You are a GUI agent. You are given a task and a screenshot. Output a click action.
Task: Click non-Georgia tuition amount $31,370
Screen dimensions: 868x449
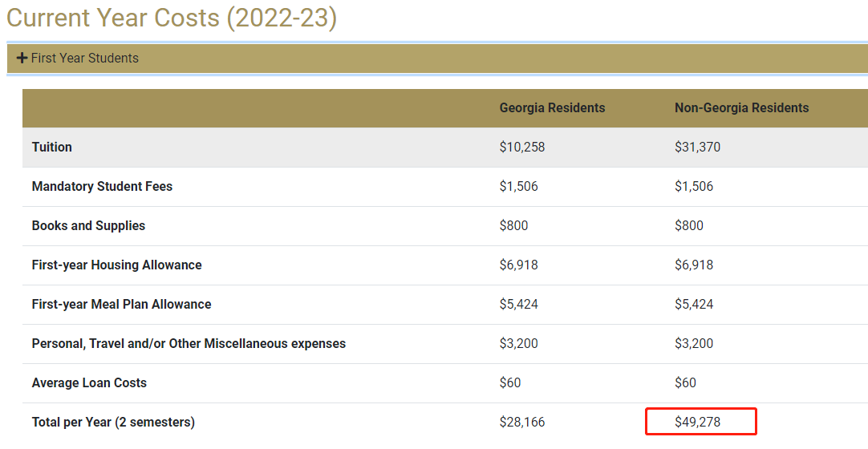[x=697, y=147]
